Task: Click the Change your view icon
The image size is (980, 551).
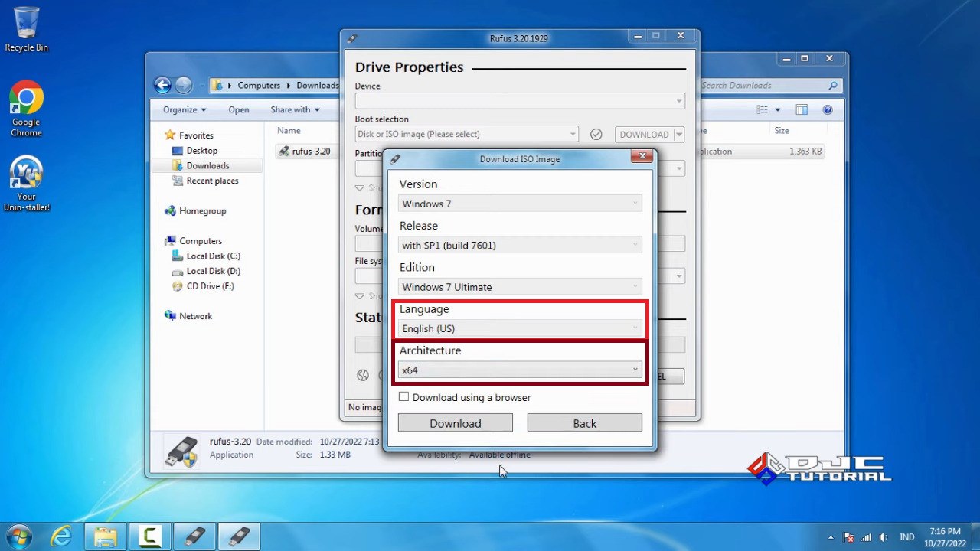Action: pyautogui.click(x=762, y=110)
